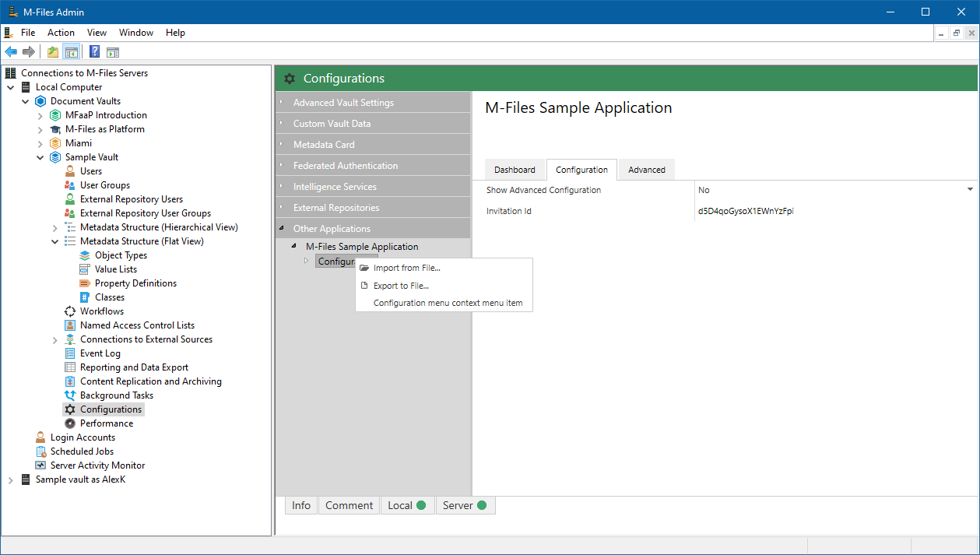Click the Back arrow toolbar icon
This screenshot has height=555, width=980.
click(x=11, y=52)
